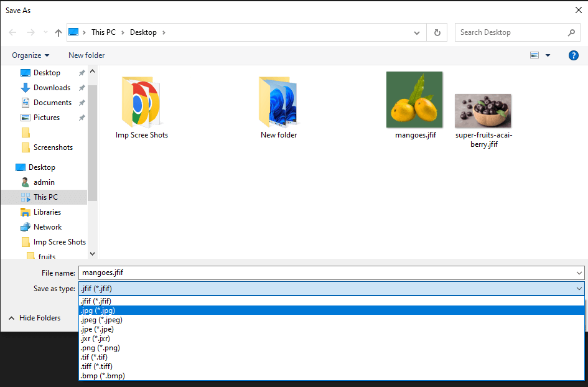Image resolution: width=588 pixels, height=387 pixels.
Task: Expand the File name dropdown arrow
Action: point(579,273)
